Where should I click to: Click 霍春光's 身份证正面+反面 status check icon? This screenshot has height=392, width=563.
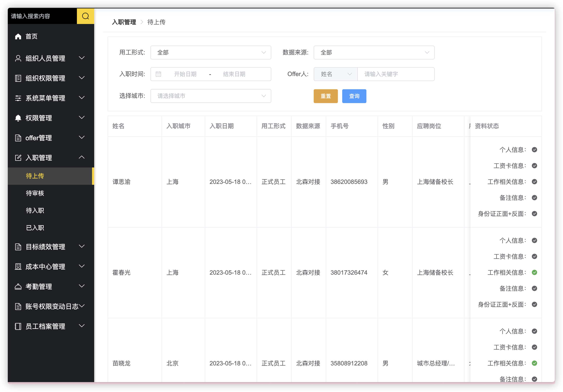tap(534, 304)
